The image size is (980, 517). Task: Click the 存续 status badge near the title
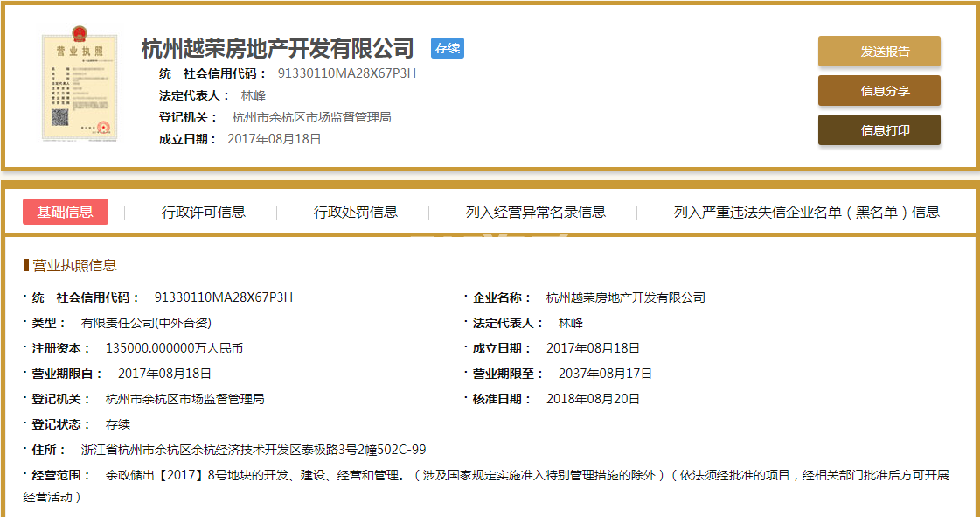[448, 48]
